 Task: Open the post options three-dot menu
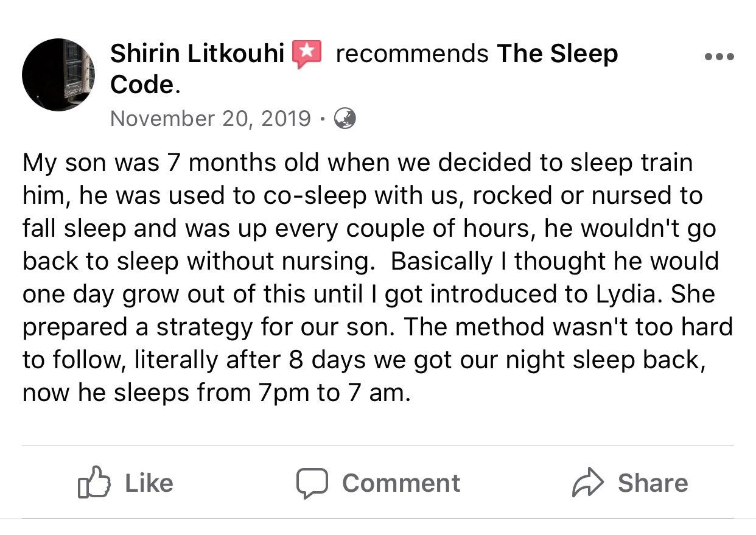pos(719,57)
